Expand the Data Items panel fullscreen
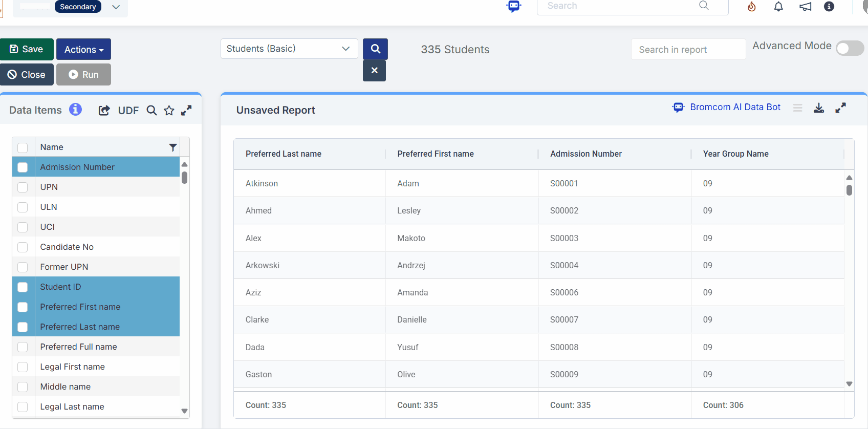The height and width of the screenshot is (429, 868). point(186,111)
